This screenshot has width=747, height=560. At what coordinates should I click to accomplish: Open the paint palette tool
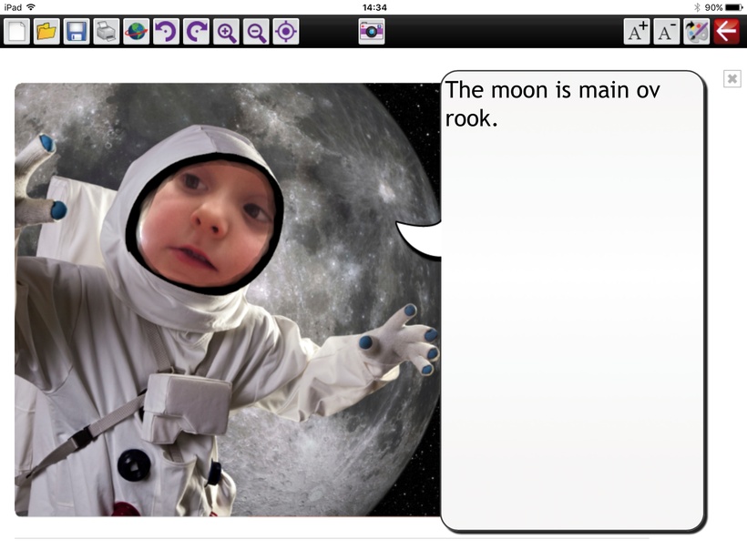point(697,32)
